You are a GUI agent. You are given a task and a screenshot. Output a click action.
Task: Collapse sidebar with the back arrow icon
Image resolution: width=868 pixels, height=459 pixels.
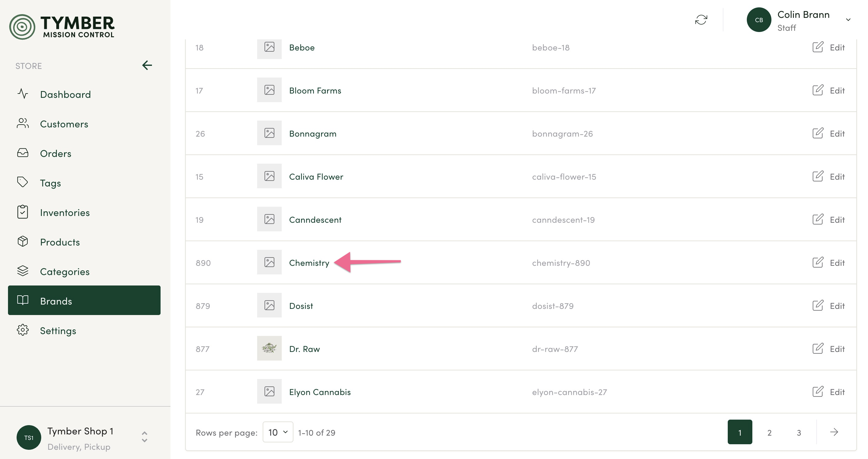tap(147, 66)
